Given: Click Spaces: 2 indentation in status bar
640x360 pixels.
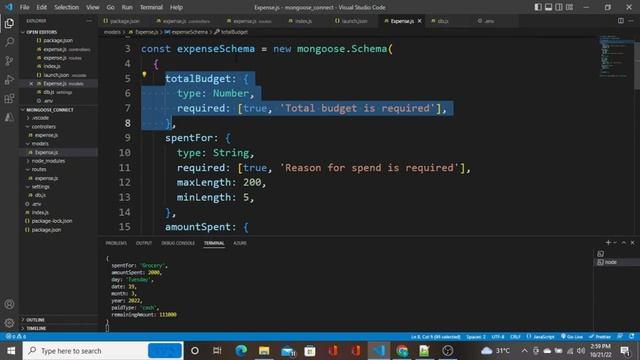Looking at the screenshot, I should pyautogui.click(x=476, y=337).
